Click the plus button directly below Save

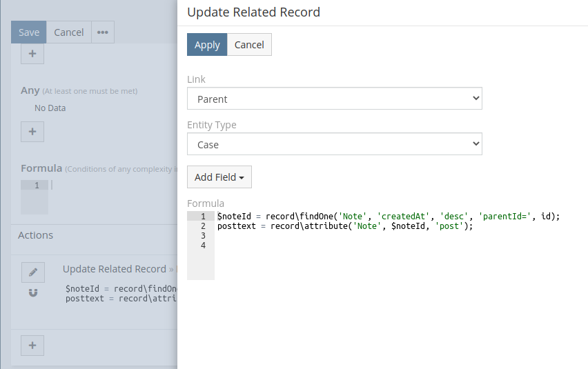(32, 53)
